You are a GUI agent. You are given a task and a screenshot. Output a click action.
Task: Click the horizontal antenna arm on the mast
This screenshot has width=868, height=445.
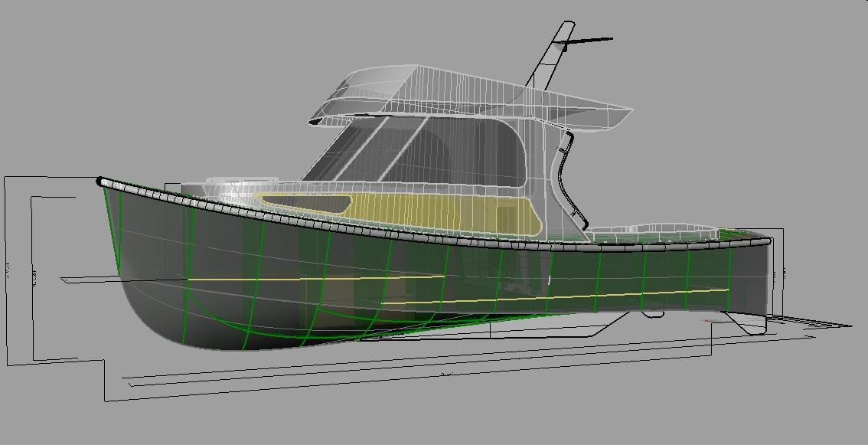590,40
